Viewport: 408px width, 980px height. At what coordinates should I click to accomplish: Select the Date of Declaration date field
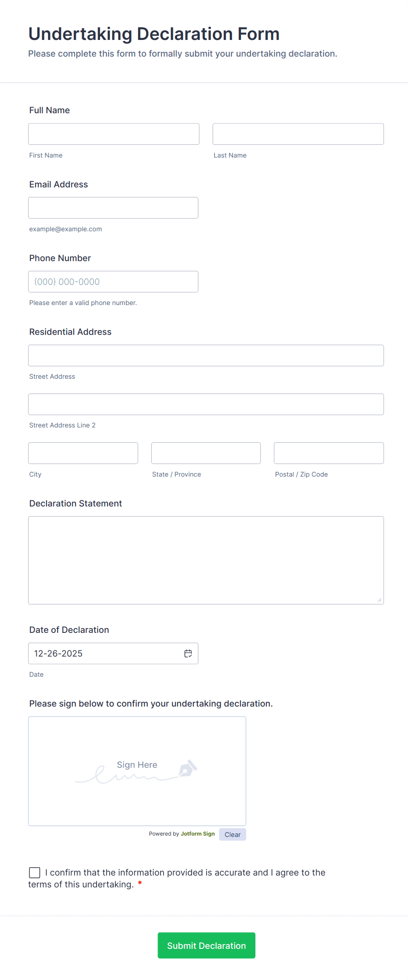tap(105, 653)
